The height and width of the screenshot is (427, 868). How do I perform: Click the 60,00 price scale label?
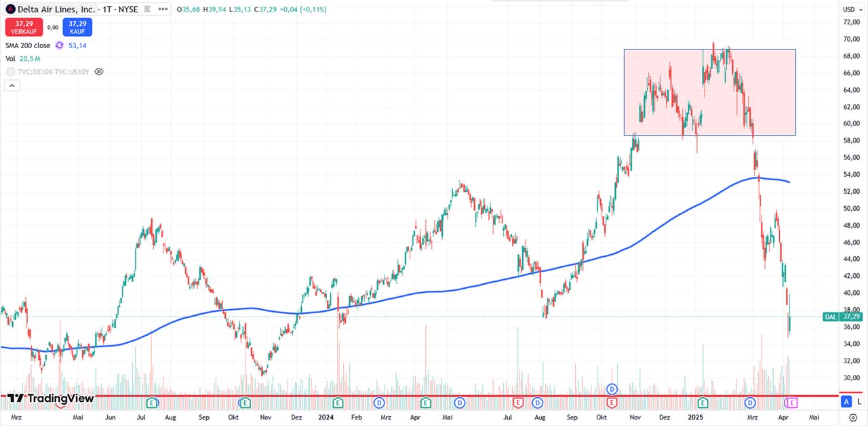pos(851,123)
